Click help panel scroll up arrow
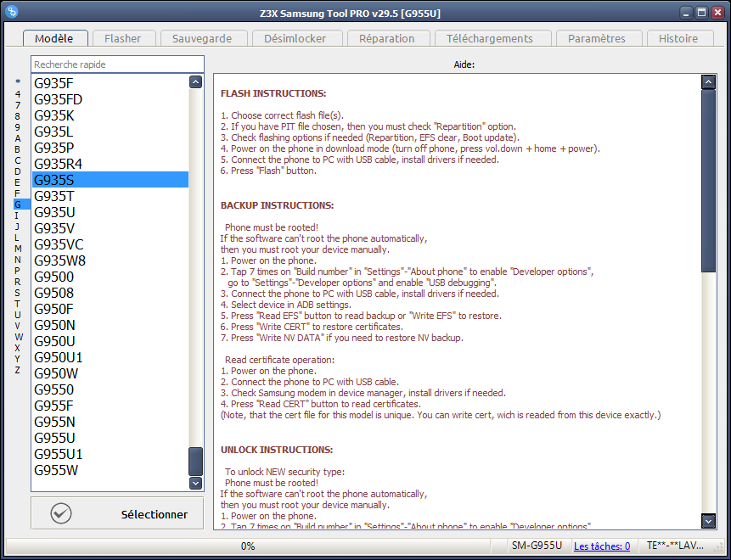Image resolution: width=731 pixels, height=560 pixels. point(708,82)
